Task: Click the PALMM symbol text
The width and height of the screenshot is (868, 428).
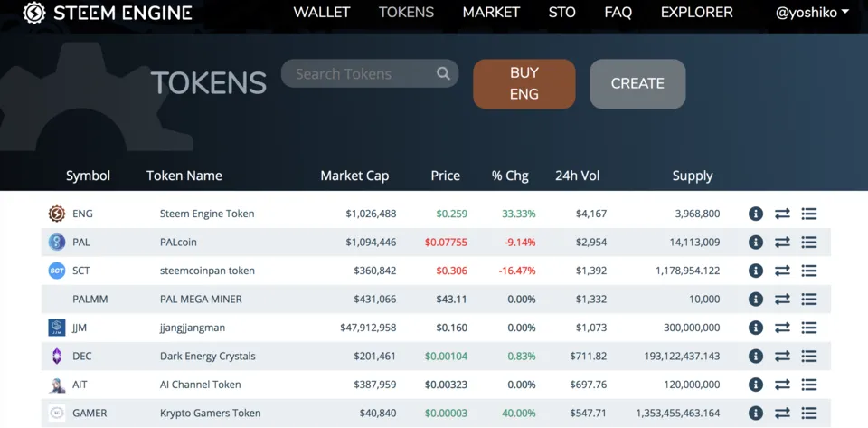Action: pyautogui.click(x=90, y=299)
